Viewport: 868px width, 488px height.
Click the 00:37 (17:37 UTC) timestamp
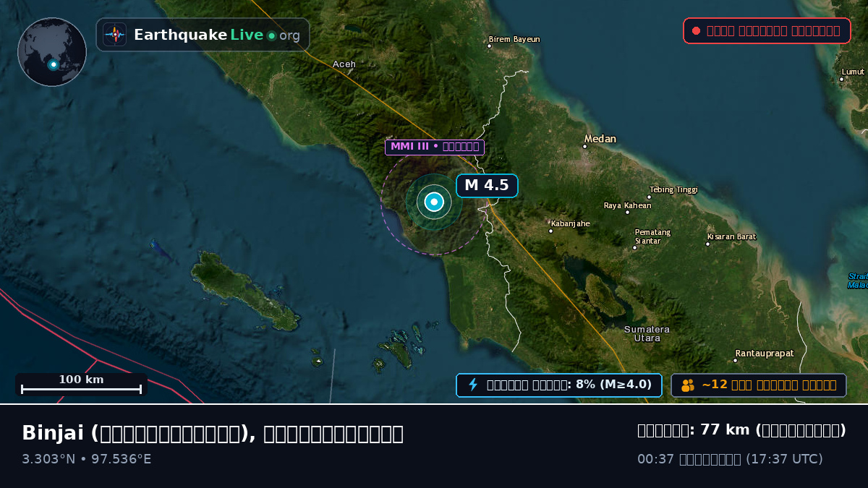730,459
